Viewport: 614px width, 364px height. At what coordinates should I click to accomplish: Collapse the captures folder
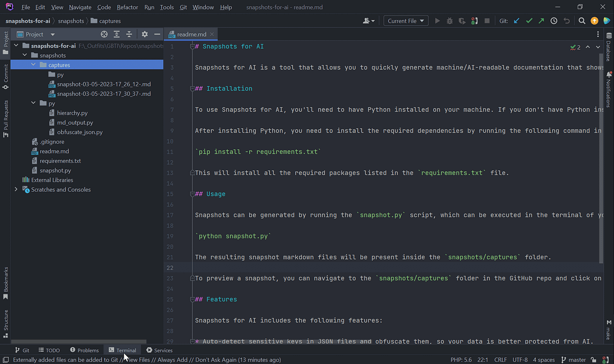(33, 64)
